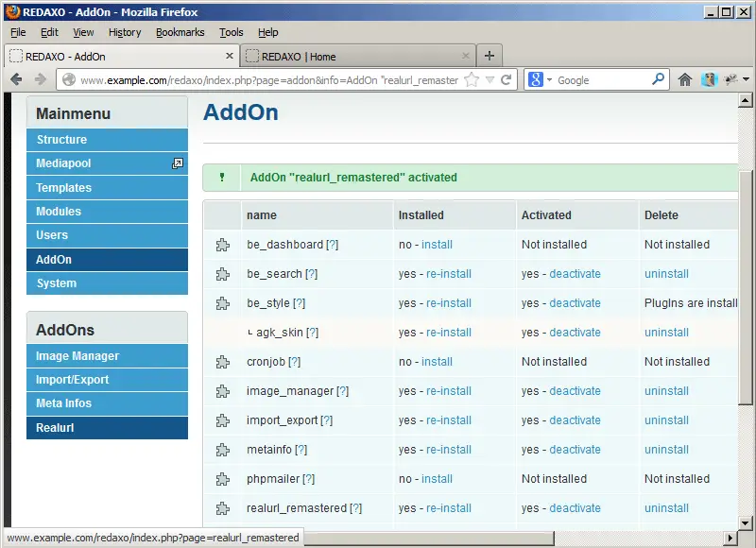Viewport: 756px width, 548px height.
Task: Deactivate the be_style addon
Action: coord(576,303)
